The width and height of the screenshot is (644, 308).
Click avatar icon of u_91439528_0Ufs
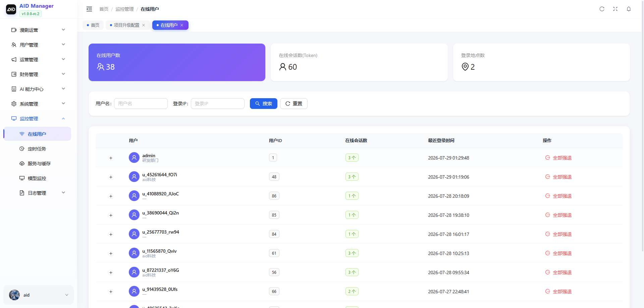point(134,291)
